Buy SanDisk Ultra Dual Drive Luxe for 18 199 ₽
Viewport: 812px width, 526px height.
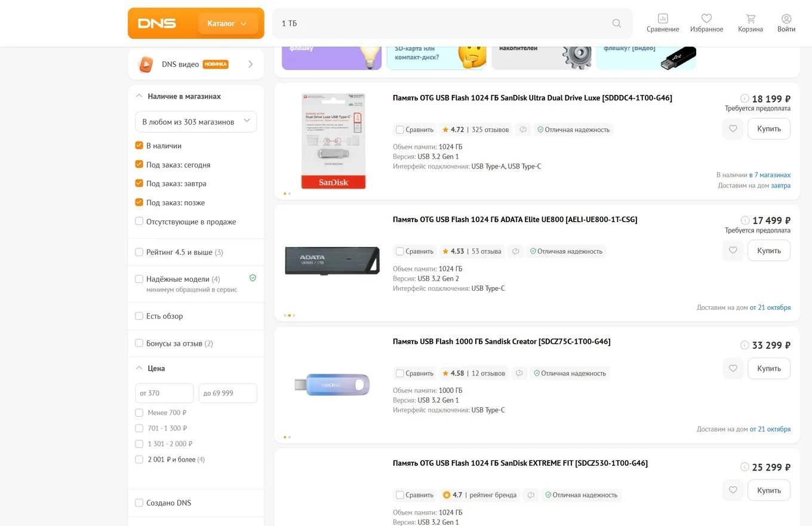click(769, 129)
